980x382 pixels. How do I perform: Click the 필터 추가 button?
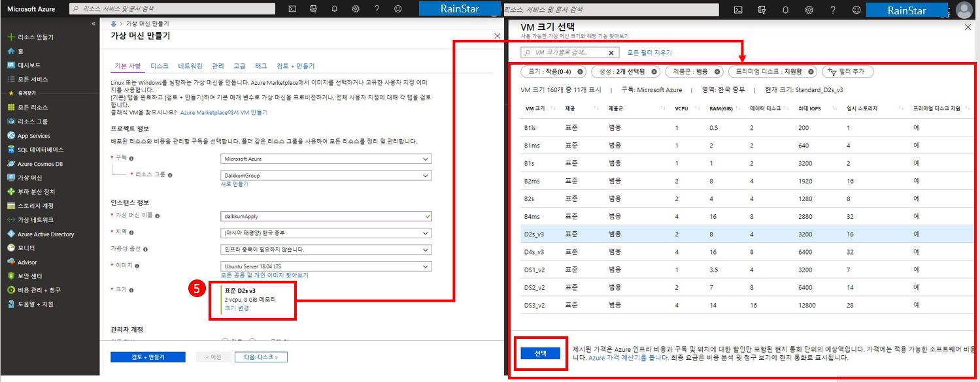point(848,72)
